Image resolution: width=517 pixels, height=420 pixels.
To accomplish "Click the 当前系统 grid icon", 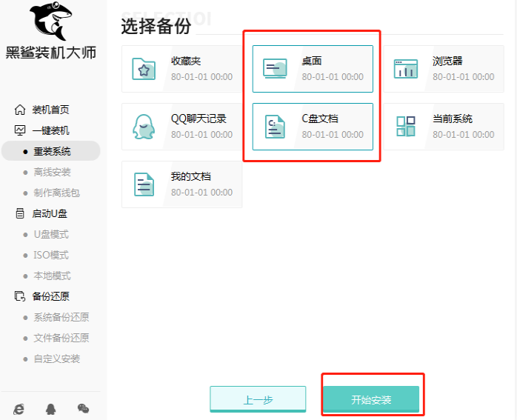I will [406, 127].
